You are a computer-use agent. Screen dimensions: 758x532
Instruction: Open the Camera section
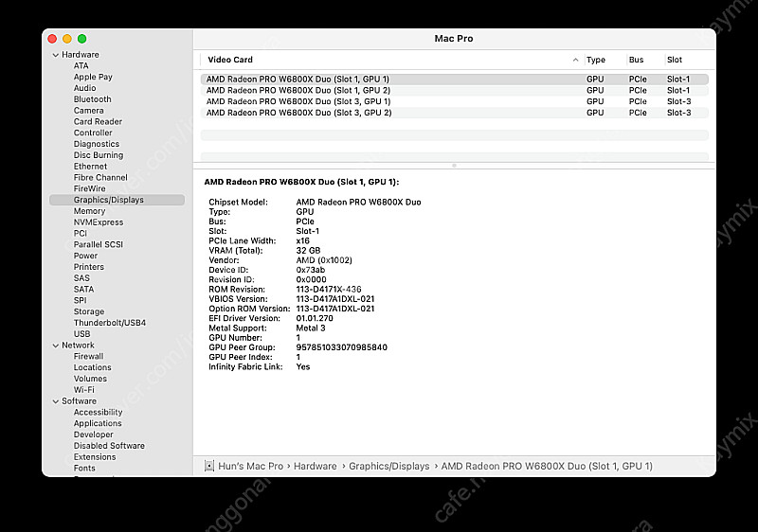click(x=88, y=110)
